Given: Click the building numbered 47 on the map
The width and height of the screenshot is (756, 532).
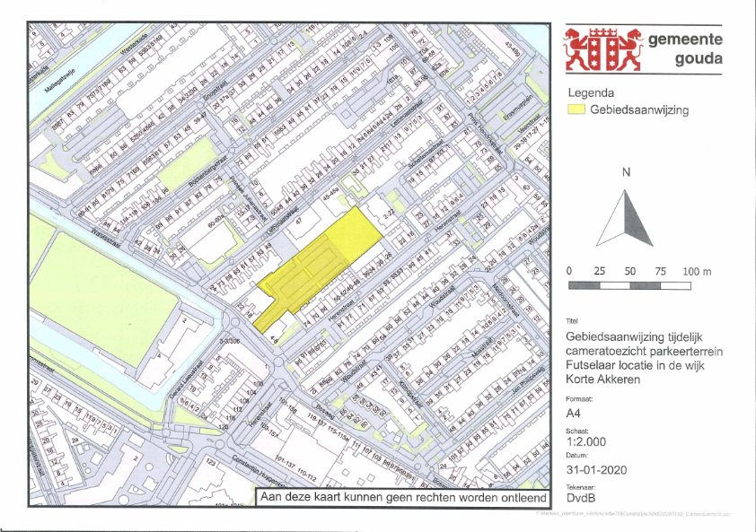Looking at the screenshot, I should (298, 222).
